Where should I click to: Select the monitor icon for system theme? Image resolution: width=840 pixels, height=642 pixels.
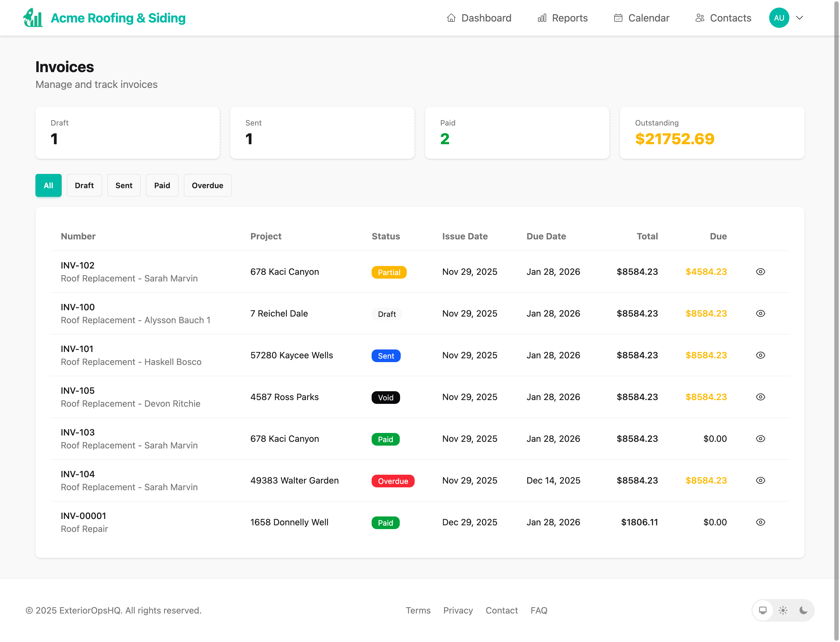763,610
